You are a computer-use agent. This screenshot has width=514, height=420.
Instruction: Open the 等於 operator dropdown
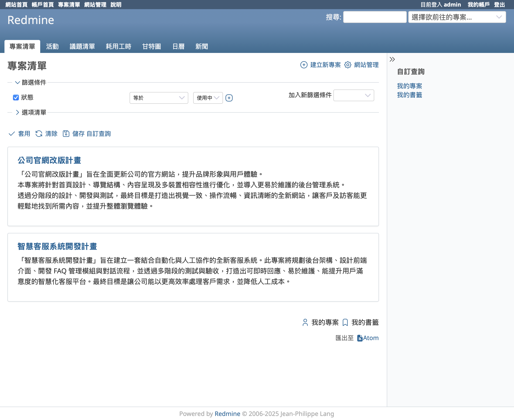(159, 98)
